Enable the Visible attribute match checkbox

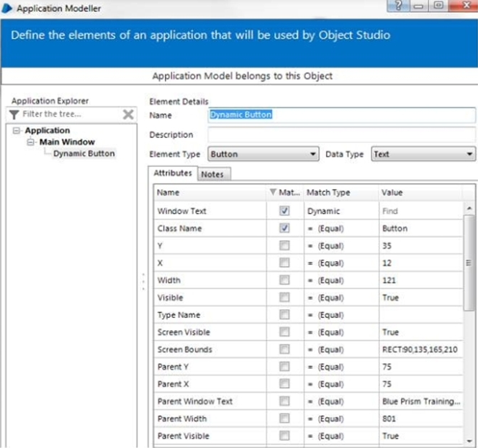click(284, 298)
